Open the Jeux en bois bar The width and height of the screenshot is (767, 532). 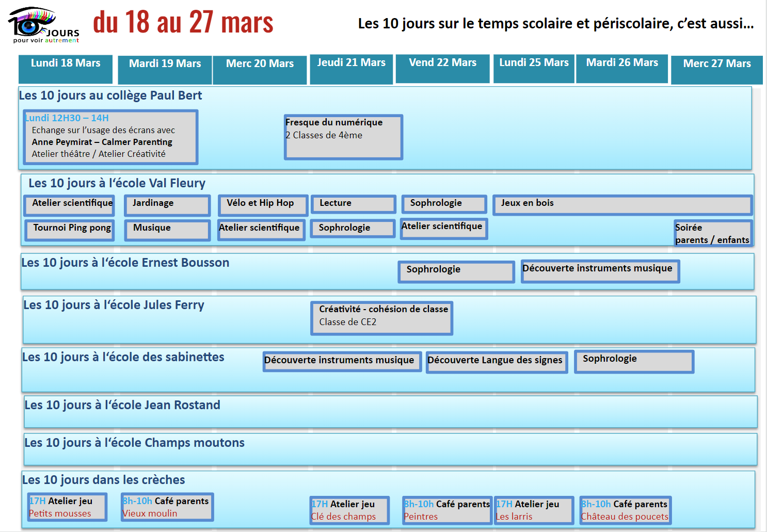tap(622, 205)
